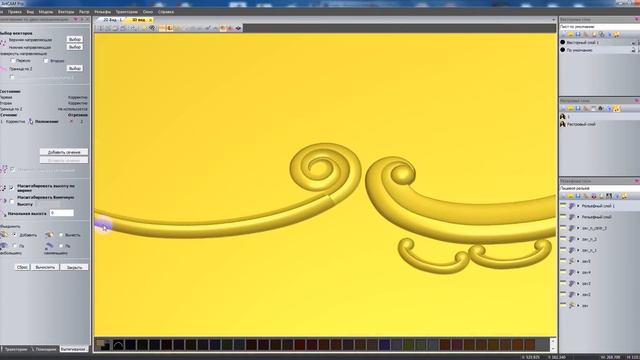Click the new layer icon in the Vector layers panel toolbar
Image resolution: width=640 pixels, height=360 pixels.
tap(563, 35)
